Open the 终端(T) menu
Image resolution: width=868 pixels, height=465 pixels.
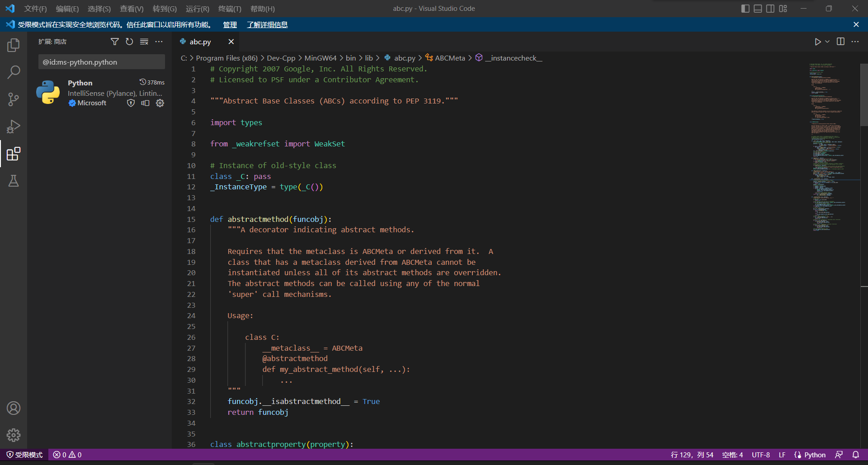click(x=230, y=9)
